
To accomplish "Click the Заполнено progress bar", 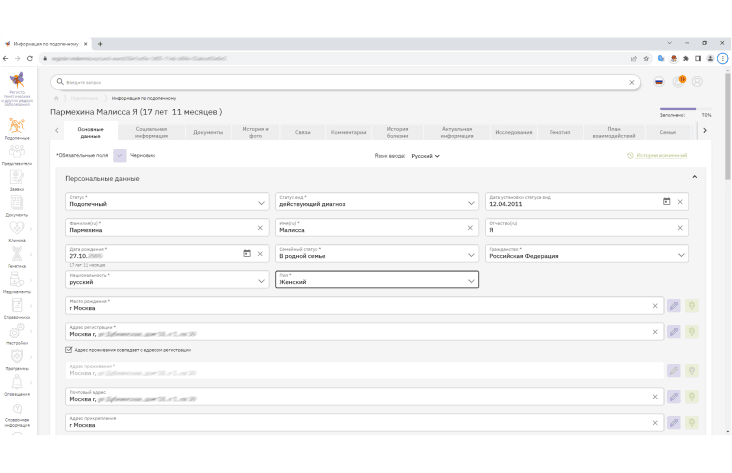I will click(x=685, y=109).
